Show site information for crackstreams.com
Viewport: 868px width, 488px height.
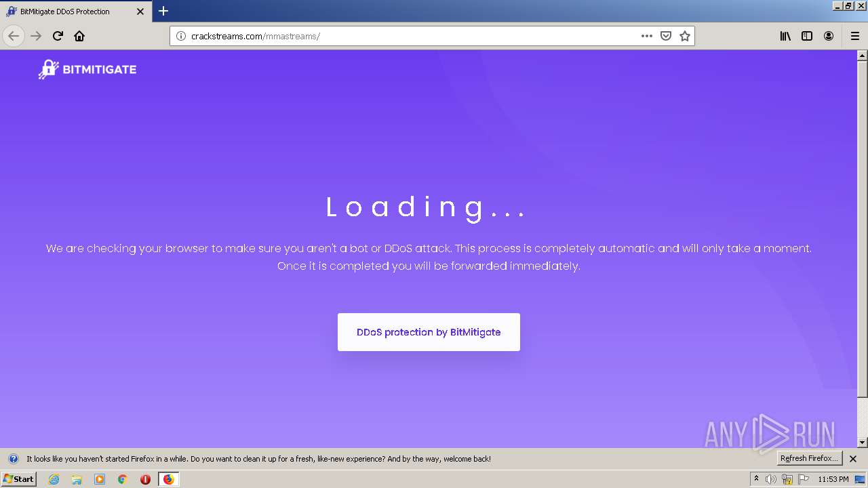coord(180,36)
